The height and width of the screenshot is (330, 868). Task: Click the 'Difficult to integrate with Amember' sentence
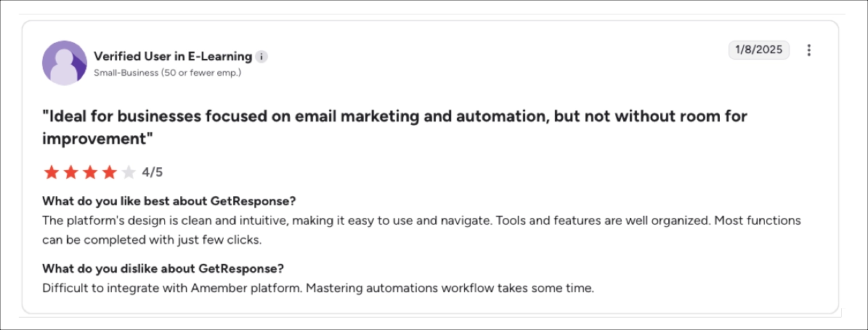171,288
